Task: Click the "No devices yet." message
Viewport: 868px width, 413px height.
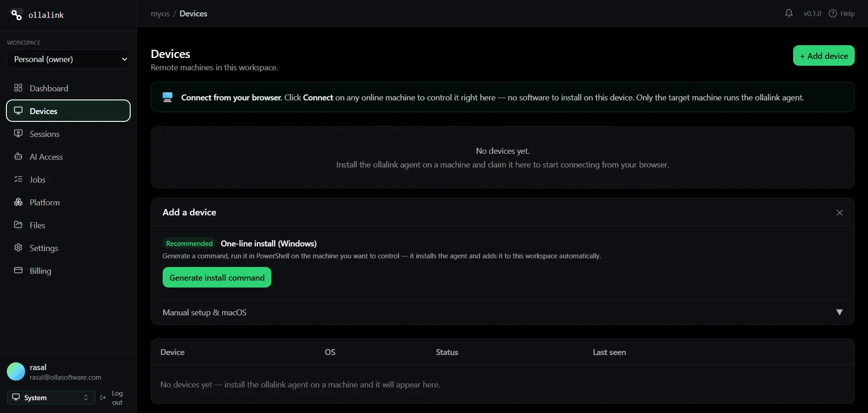Action: 503,151
